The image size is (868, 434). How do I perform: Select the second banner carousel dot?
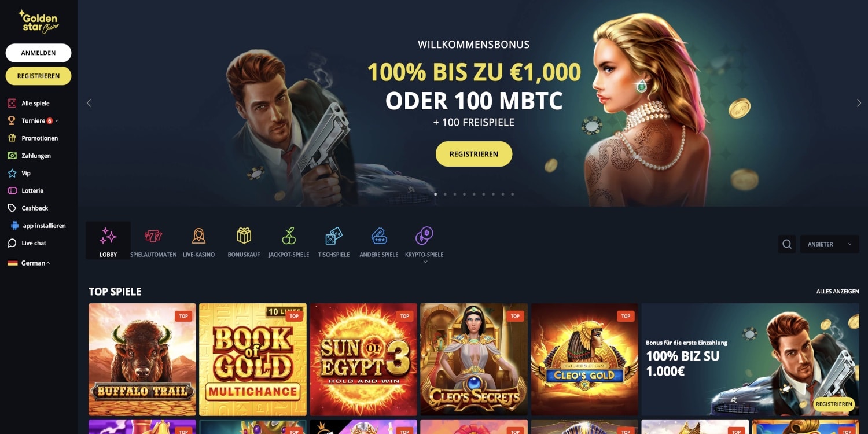[445, 194]
